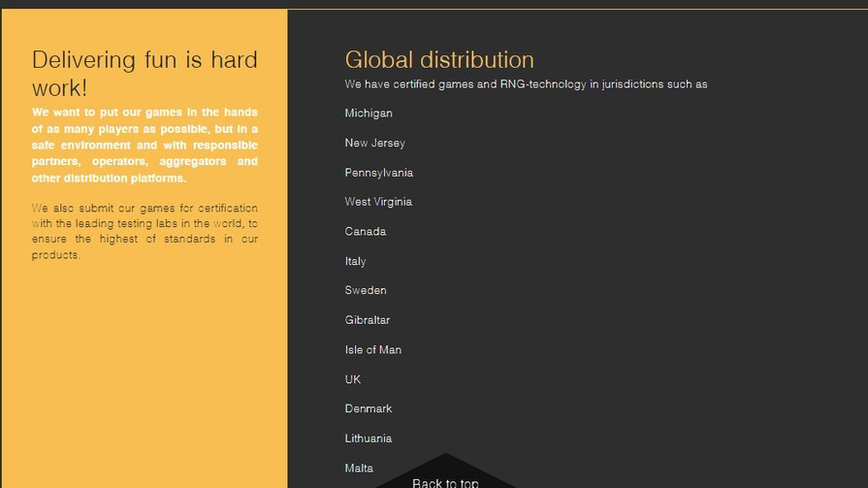Image resolution: width=868 pixels, height=488 pixels.
Task: Select Isle of Man entry
Action: pos(372,350)
